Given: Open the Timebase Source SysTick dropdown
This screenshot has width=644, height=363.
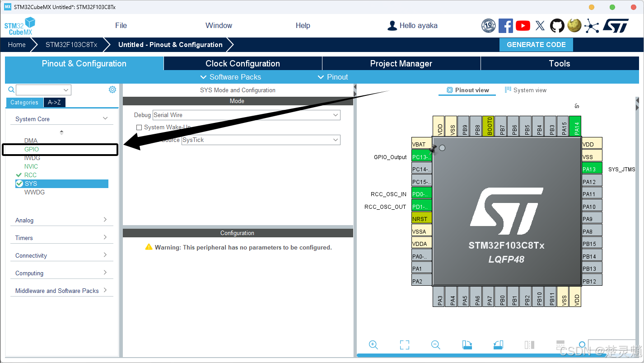Looking at the screenshot, I should [261, 140].
